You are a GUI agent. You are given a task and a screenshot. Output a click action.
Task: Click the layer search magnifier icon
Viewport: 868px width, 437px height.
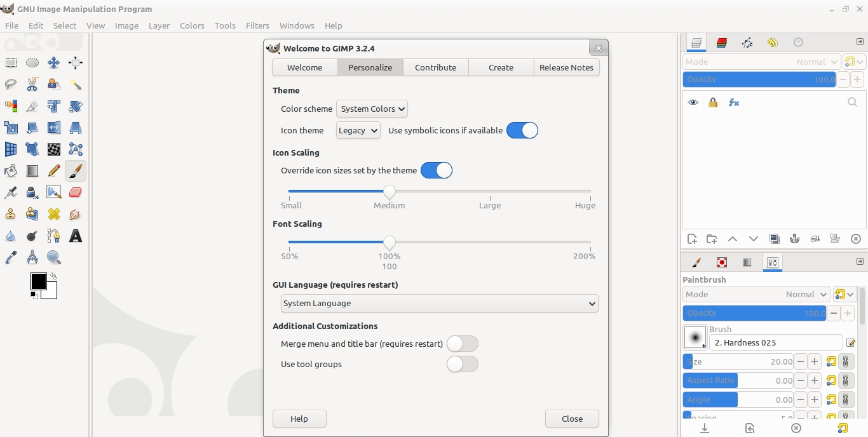[x=853, y=102]
